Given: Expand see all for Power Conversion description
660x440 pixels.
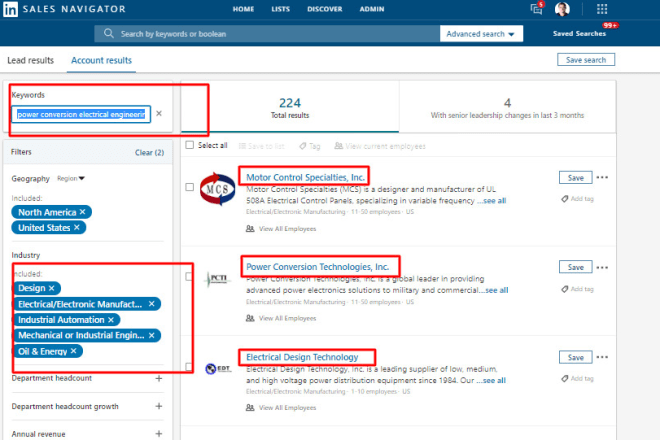Looking at the screenshot, I should (493, 291).
